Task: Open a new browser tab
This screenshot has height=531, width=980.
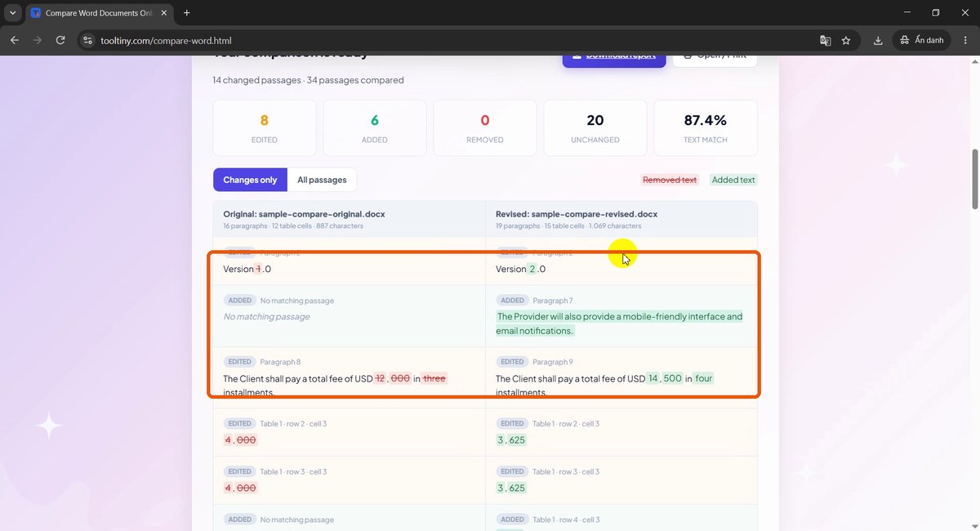Action: (x=187, y=13)
